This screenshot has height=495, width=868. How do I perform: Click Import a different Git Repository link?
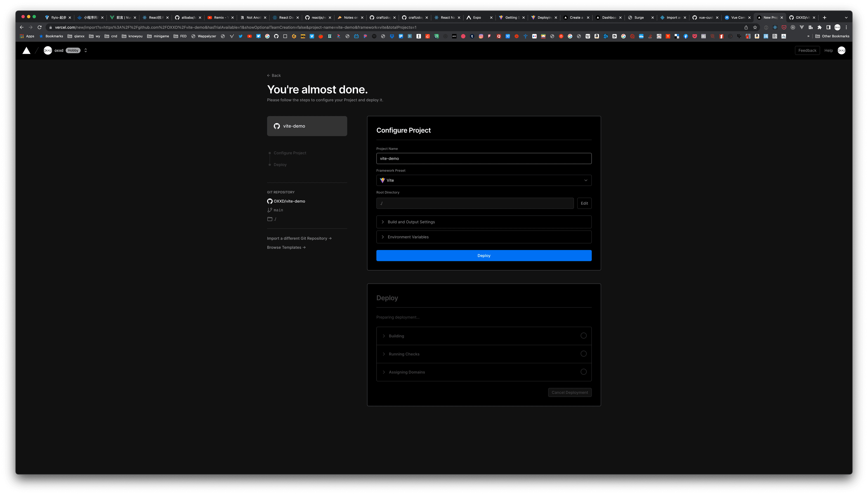299,238
